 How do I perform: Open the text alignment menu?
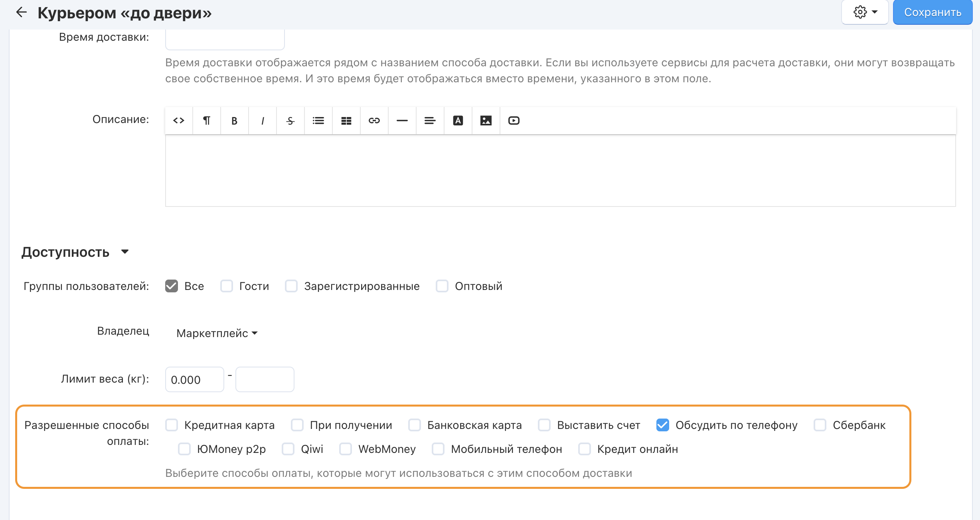click(430, 121)
